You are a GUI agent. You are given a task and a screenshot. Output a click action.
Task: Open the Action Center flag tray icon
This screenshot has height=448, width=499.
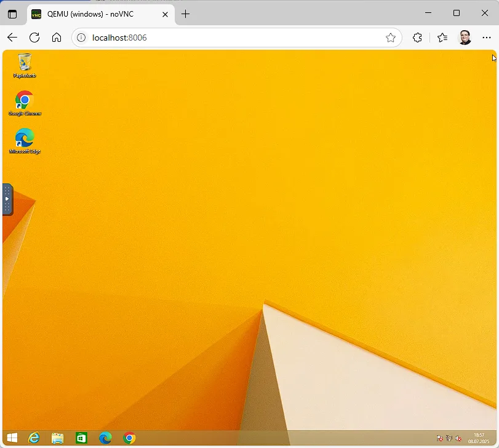440,438
